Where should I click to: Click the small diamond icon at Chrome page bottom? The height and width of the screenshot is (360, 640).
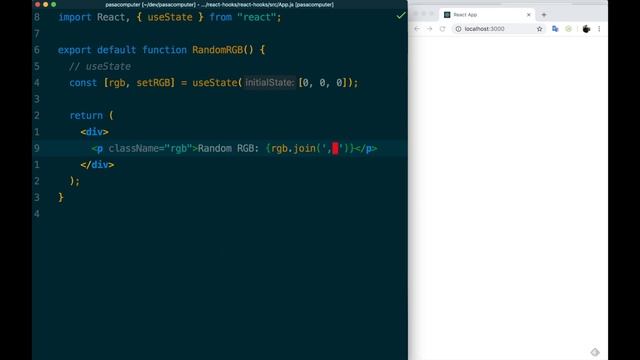(595, 352)
